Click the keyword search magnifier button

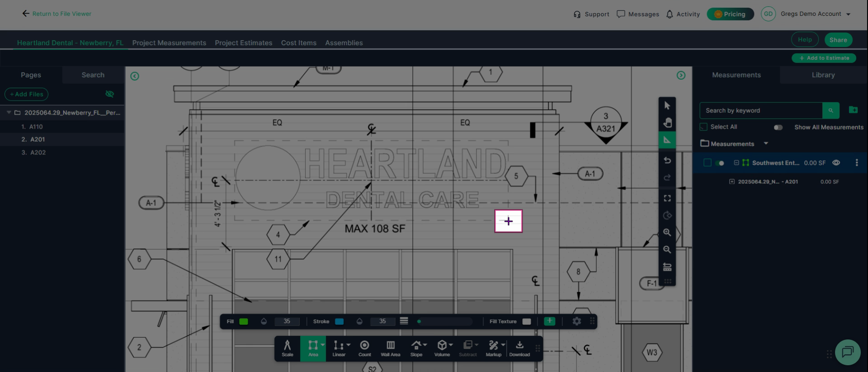[830, 110]
